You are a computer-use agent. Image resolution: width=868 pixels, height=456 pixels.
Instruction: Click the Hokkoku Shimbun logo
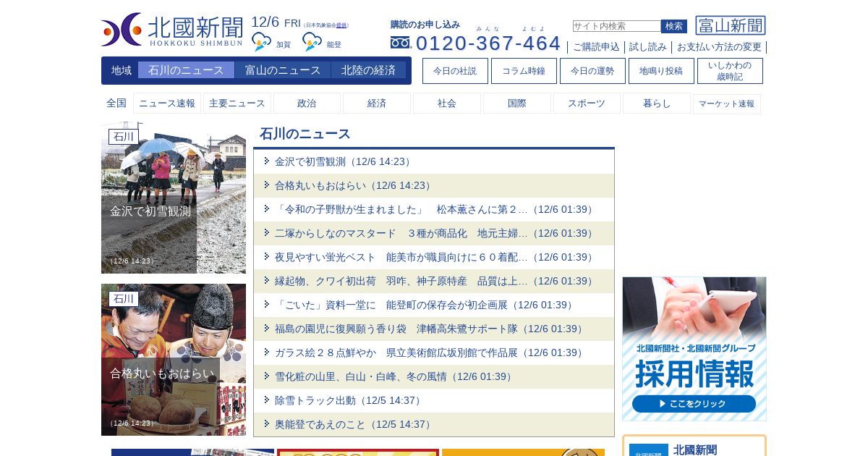pyautogui.click(x=172, y=30)
